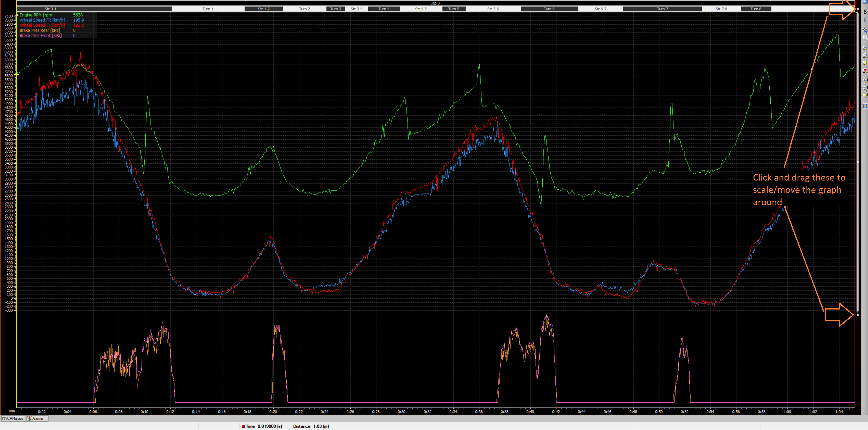The height and width of the screenshot is (430, 868).
Task: Click the ruler measure icon
Action: click(865, 106)
